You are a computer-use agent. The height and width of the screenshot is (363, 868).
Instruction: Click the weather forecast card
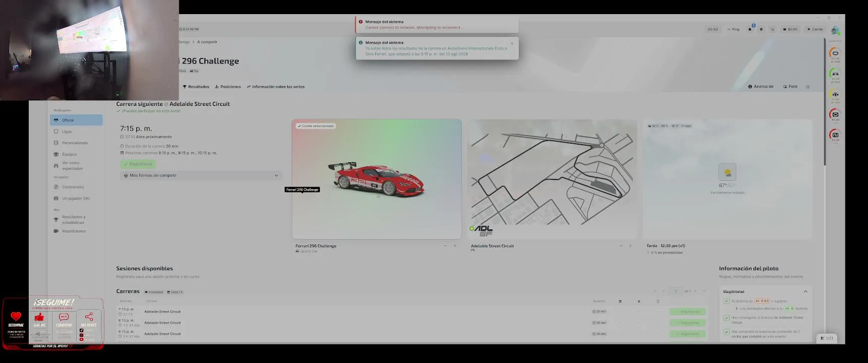click(728, 179)
